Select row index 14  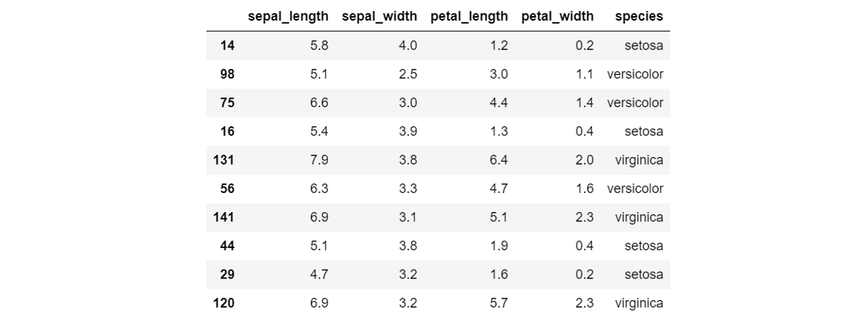click(227, 45)
